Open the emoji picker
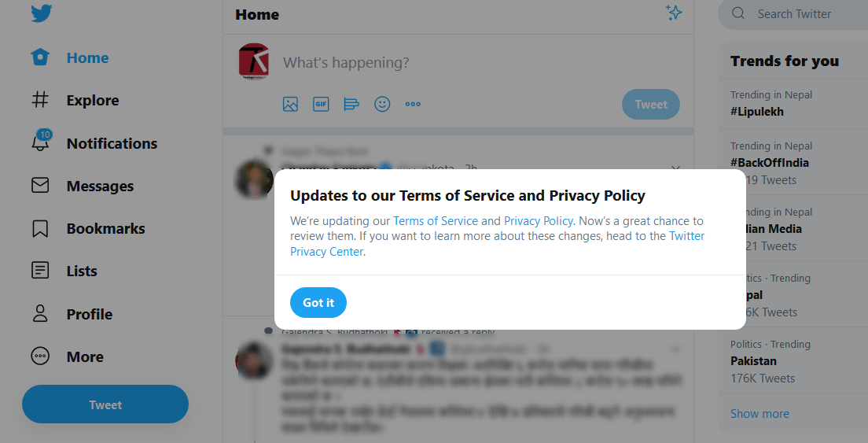The width and height of the screenshot is (868, 443). [382, 104]
